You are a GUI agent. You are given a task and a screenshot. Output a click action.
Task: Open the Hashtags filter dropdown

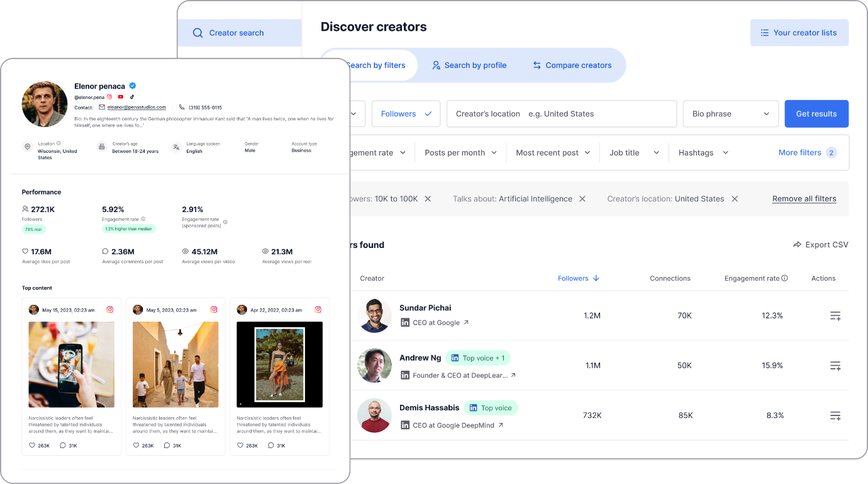pyautogui.click(x=703, y=152)
